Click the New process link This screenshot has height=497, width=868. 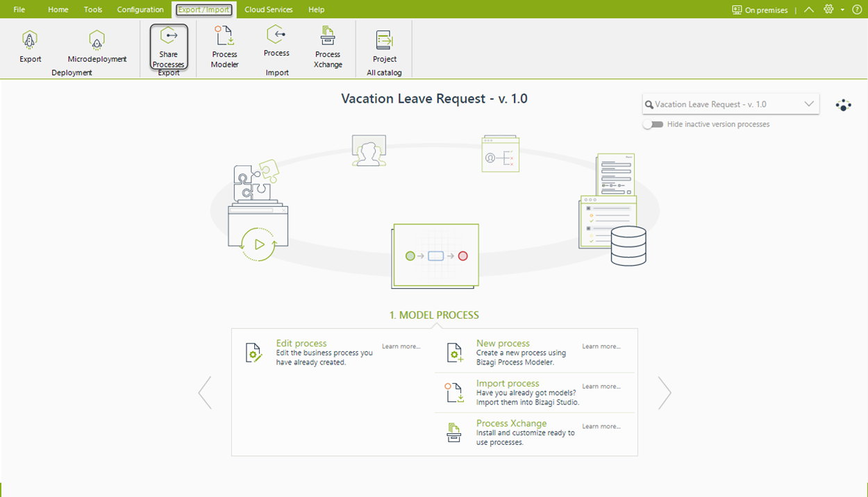[x=503, y=343]
